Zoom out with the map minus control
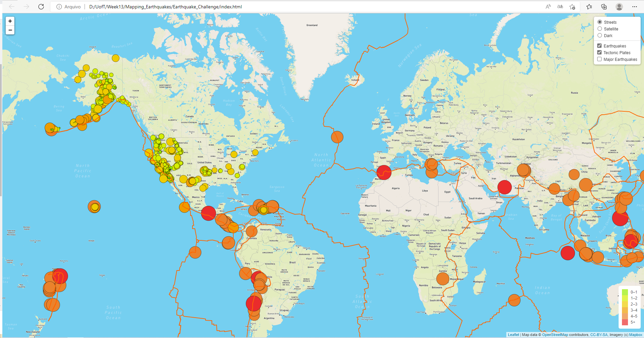Viewport: 644px width, 338px height. tap(10, 30)
